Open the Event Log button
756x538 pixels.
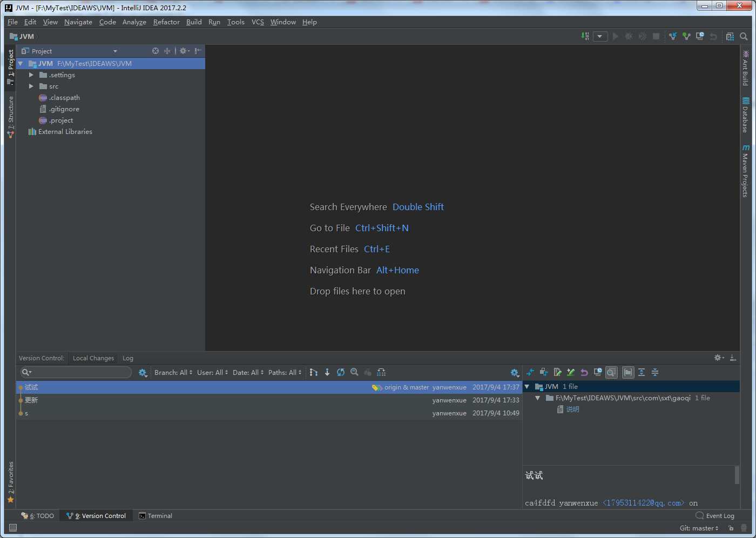click(x=715, y=516)
